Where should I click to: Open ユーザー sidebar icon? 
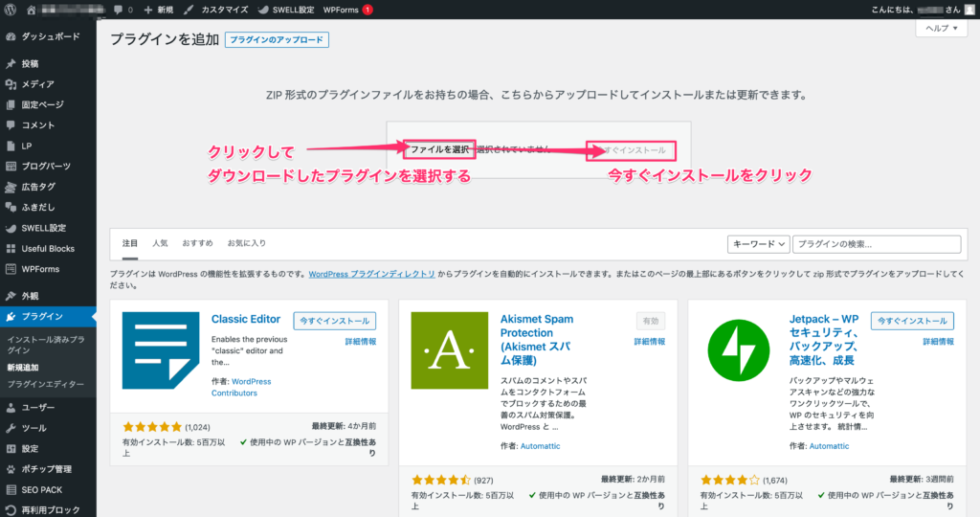click(x=11, y=408)
